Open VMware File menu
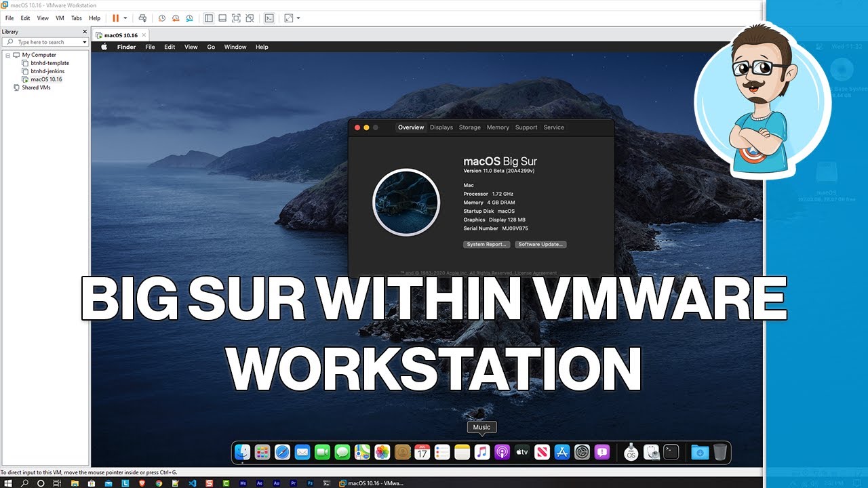Screen dimensions: 868x488 [9, 18]
